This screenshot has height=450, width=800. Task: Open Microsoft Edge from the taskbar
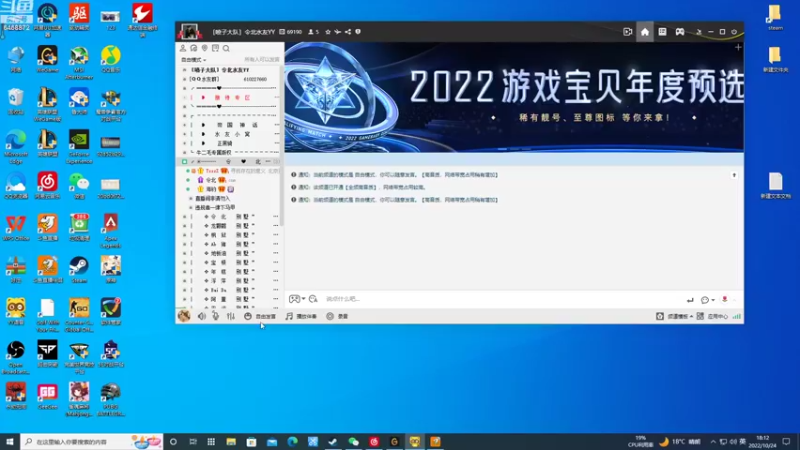292,442
